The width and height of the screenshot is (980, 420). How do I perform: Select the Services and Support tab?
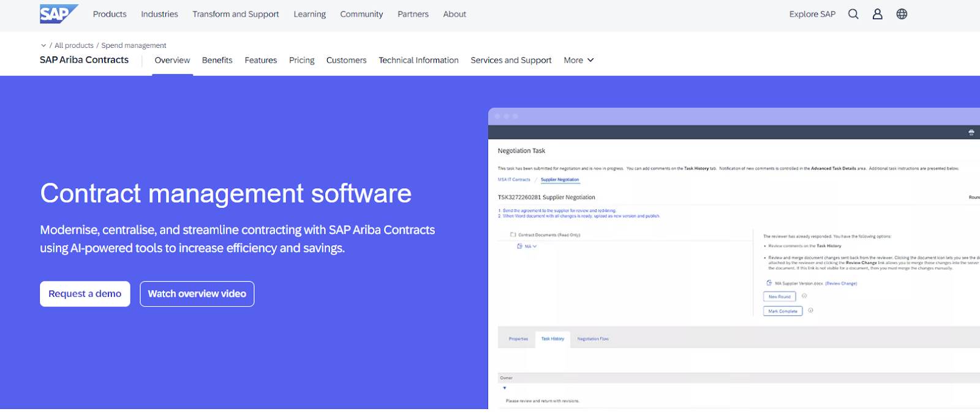coord(511,60)
